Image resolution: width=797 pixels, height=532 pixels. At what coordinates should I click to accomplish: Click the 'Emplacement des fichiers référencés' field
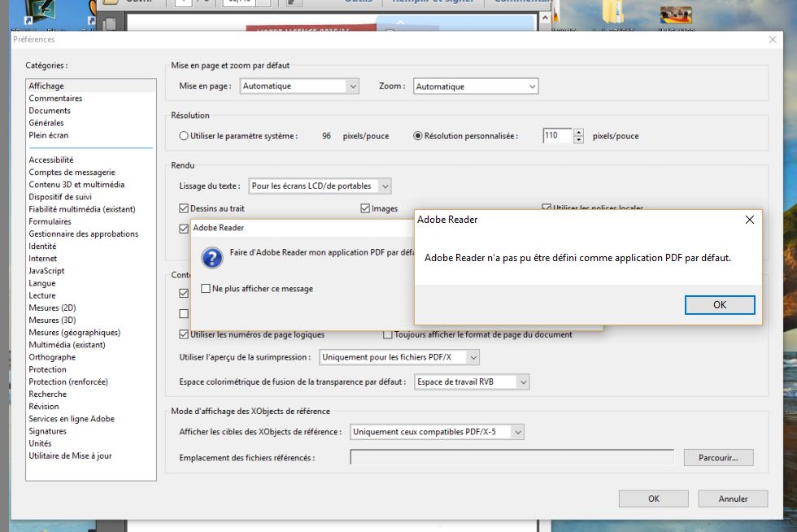(512, 457)
